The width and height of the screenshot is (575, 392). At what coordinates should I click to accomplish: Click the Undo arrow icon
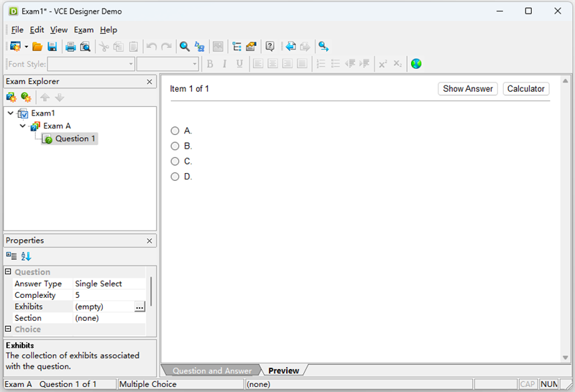pyautogui.click(x=152, y=47)
